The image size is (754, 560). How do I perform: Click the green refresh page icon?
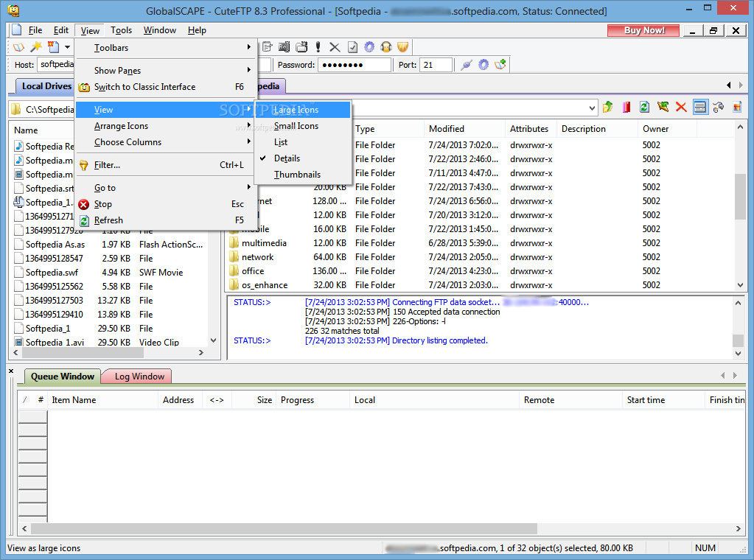coord(644,107)
